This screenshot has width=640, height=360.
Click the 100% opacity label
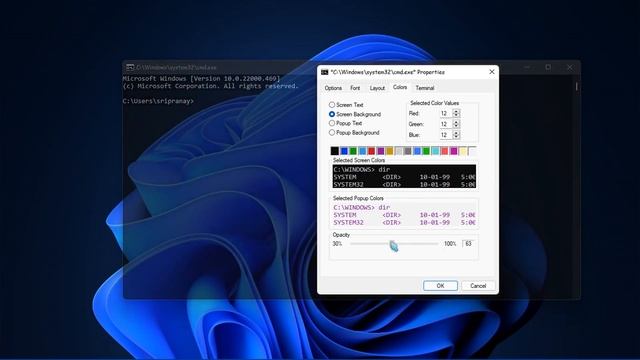click(x=450, y=244)
